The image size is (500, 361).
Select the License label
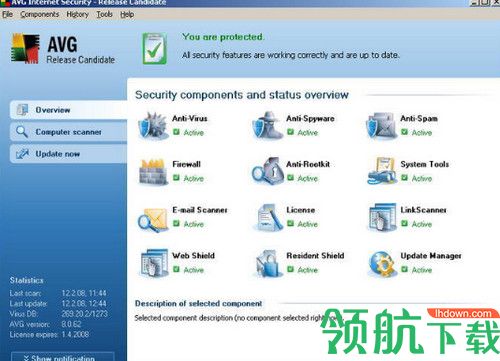(x=301, y=210)
